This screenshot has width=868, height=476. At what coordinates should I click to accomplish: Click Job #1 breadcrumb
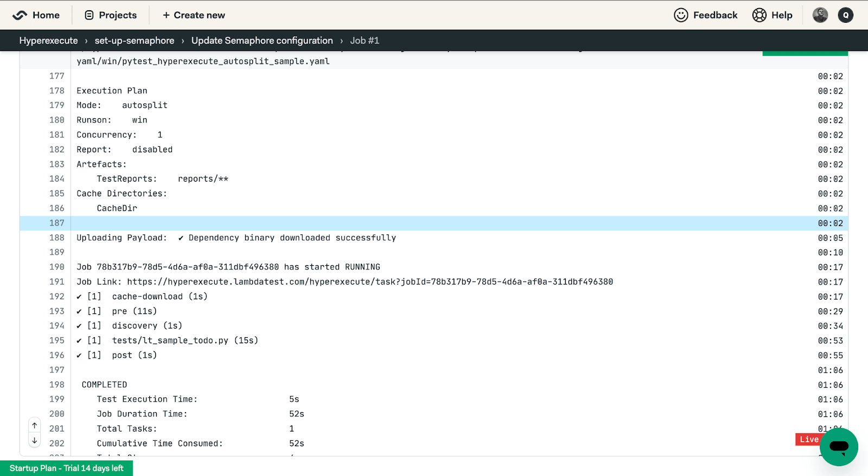click(x=365, y=41)
